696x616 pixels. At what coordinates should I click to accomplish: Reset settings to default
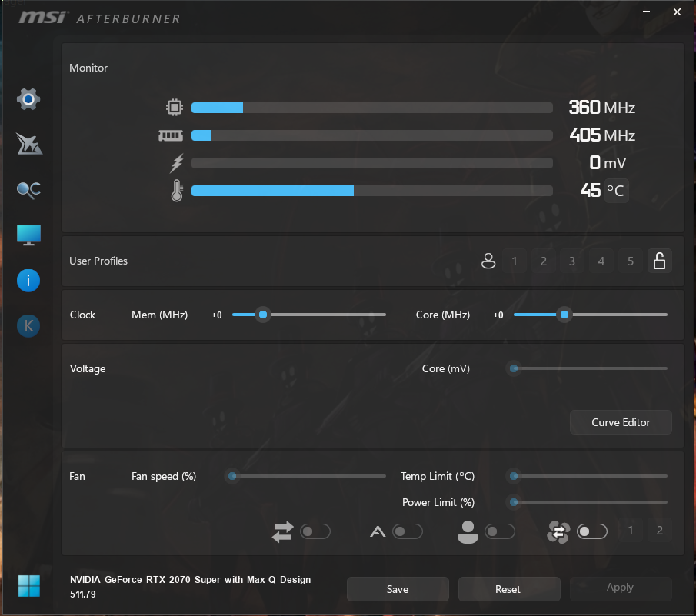pyautogui.click(x=508, y=589)
